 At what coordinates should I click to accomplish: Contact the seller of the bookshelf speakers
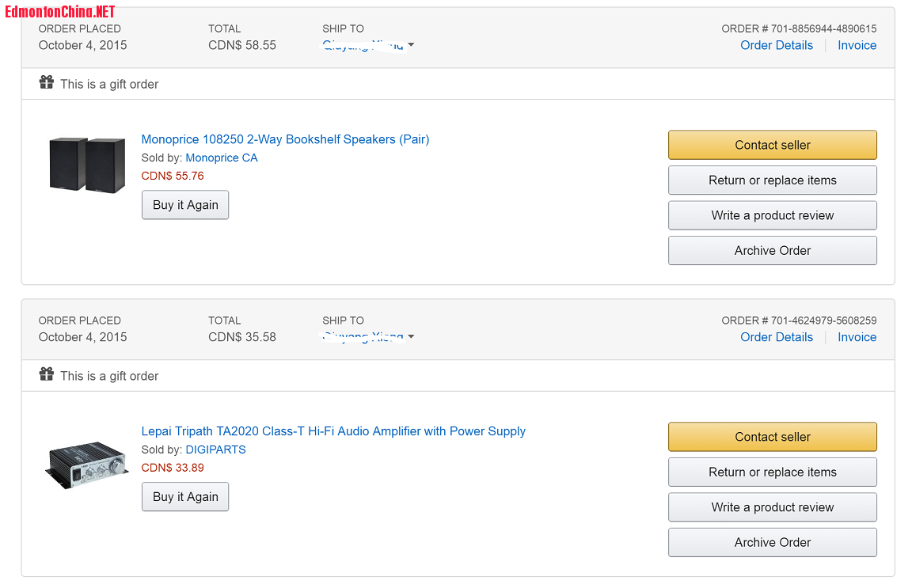(773, 145)
